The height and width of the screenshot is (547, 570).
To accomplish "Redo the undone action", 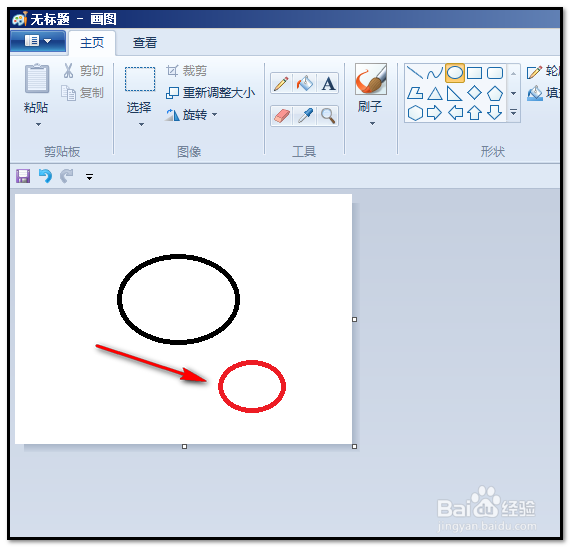I will 67,176.
